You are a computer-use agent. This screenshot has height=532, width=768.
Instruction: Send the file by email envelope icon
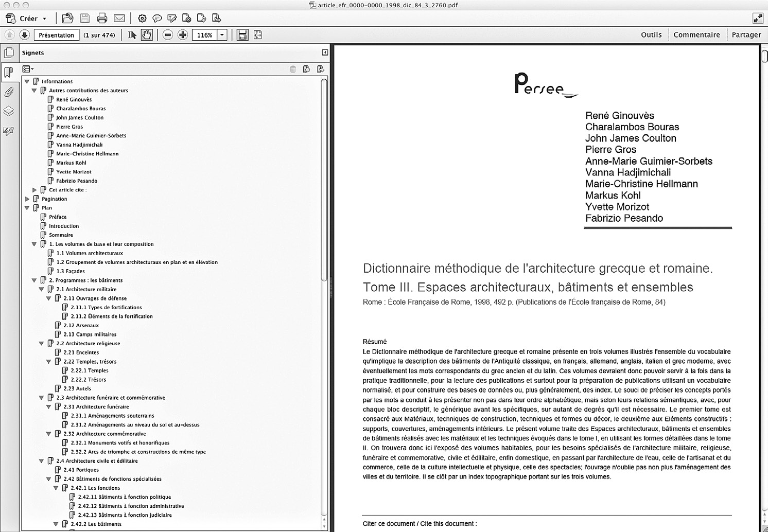pos(119,19)
